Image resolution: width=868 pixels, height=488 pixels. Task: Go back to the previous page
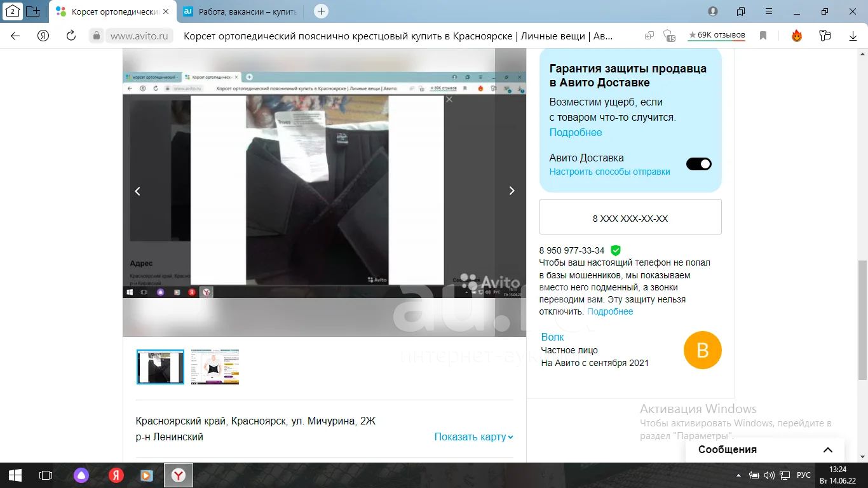[15, 36]
